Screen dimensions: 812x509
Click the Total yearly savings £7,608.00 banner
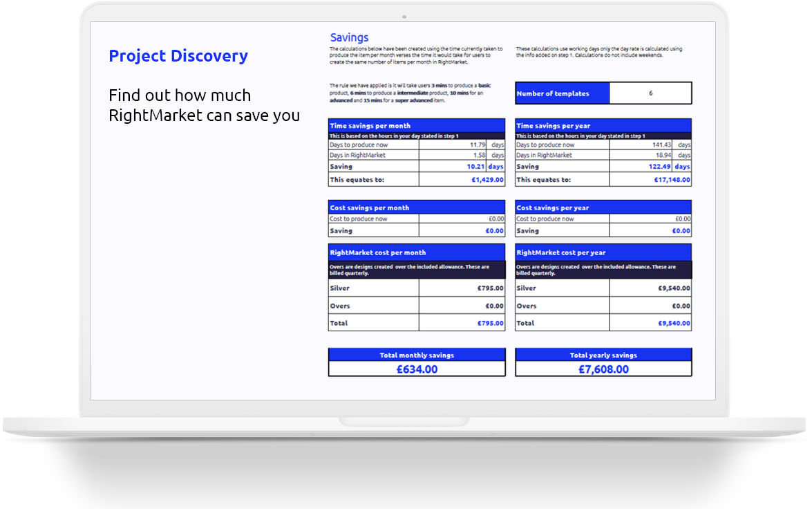point(603,362)
